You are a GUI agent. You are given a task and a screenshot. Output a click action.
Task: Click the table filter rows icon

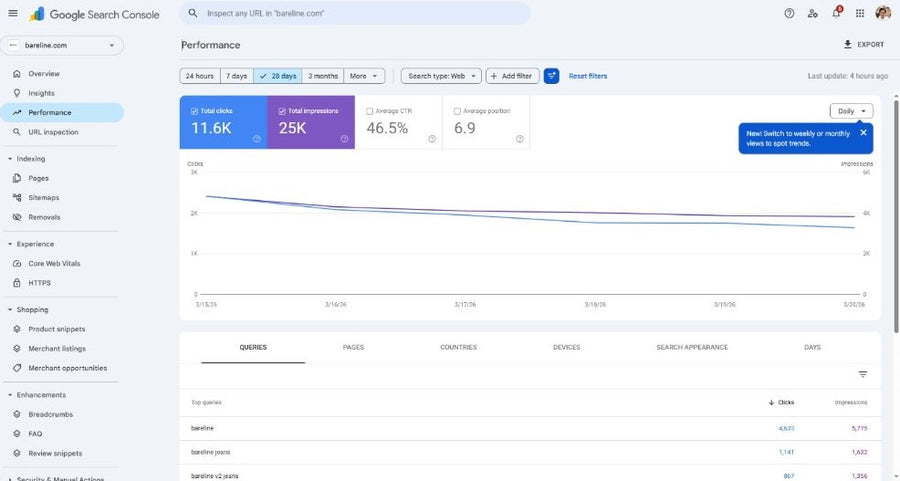pos(863,374)
